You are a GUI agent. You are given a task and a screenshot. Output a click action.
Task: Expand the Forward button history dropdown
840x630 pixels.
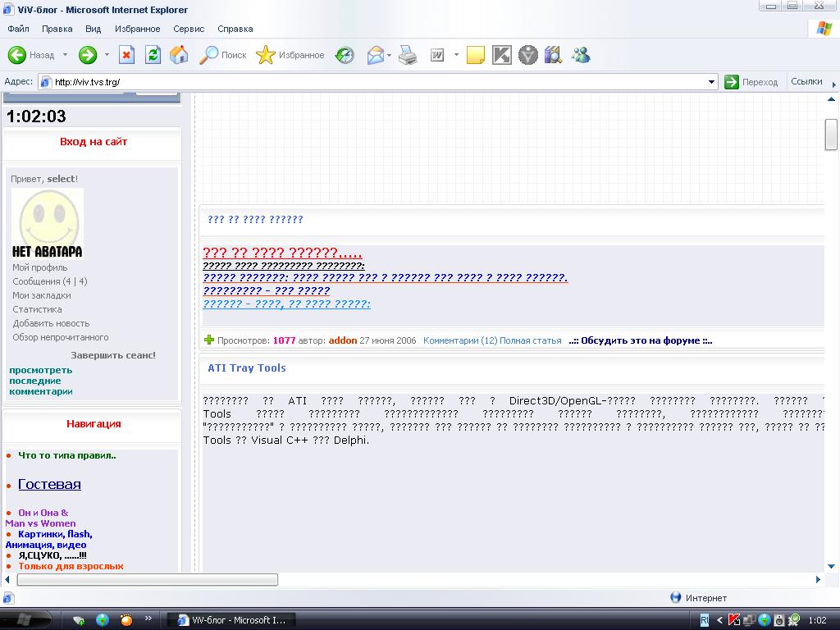point(107,55)
